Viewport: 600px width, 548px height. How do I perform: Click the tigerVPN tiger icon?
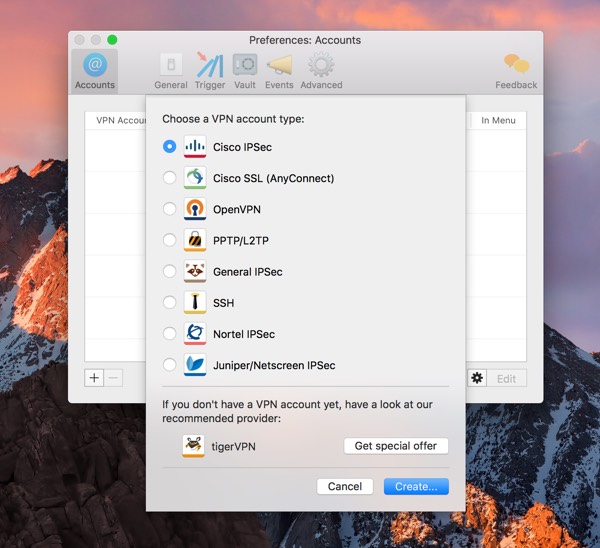pyautogui.click(x=193, y=446)
